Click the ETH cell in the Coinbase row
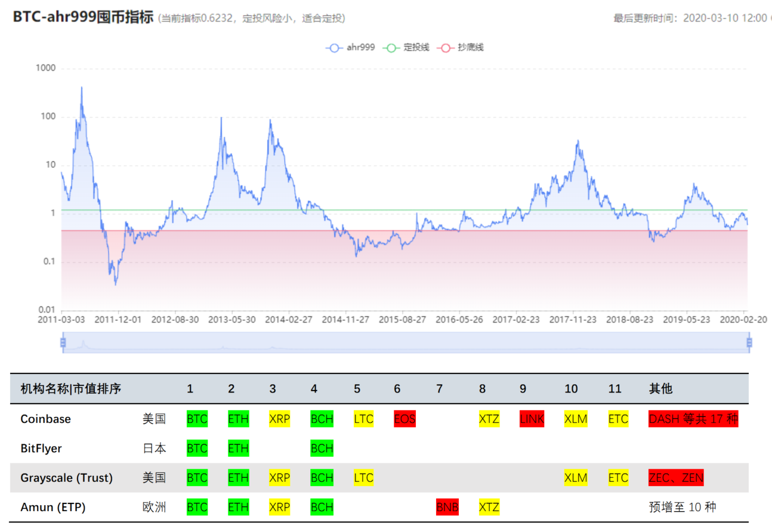The image size is (772, 532). pyautogui.click(x=238, y=419)
